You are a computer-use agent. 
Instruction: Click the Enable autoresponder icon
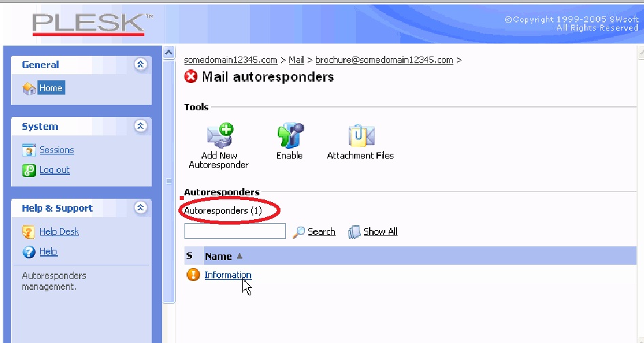pyautogui.click(x=291, y=135)
